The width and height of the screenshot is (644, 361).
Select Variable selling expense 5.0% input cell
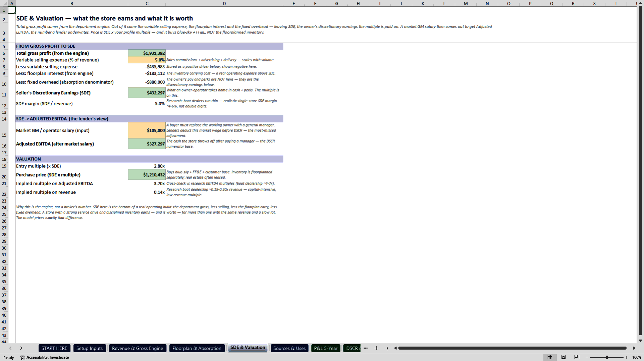coord(147,60)
